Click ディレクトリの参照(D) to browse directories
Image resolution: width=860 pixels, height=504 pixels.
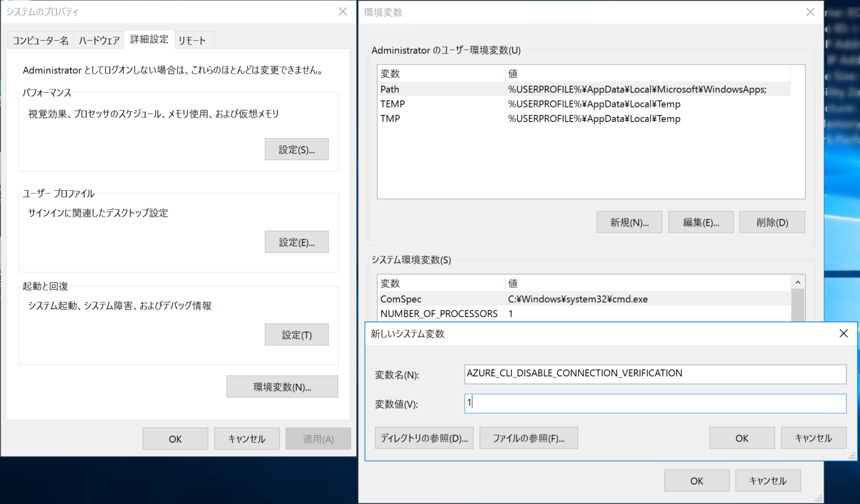coord(424,437)
